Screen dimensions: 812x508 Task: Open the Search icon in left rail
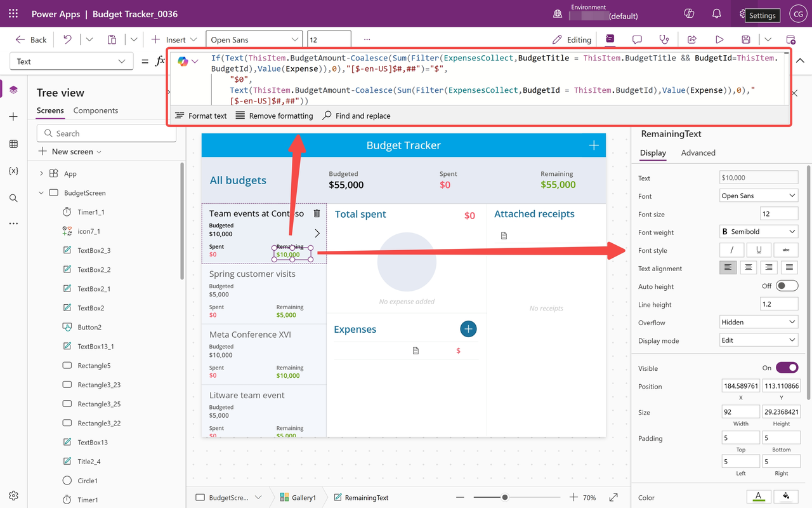click(x=13, y=198)
